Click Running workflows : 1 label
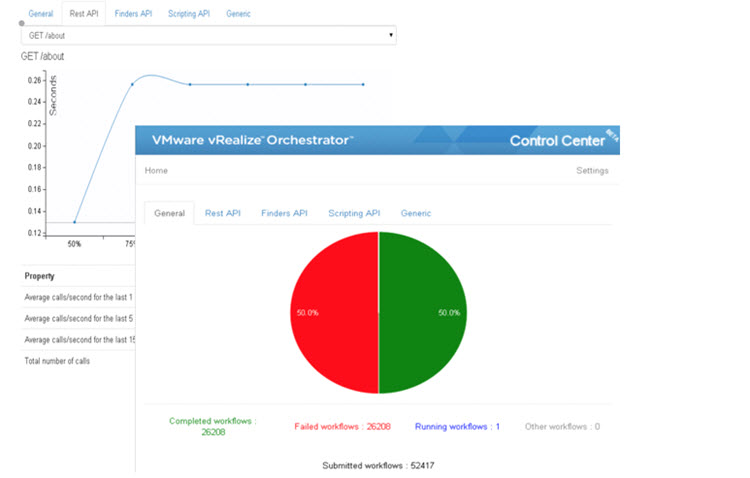Viewport: 750px width, 478px height. coord(457,426)
